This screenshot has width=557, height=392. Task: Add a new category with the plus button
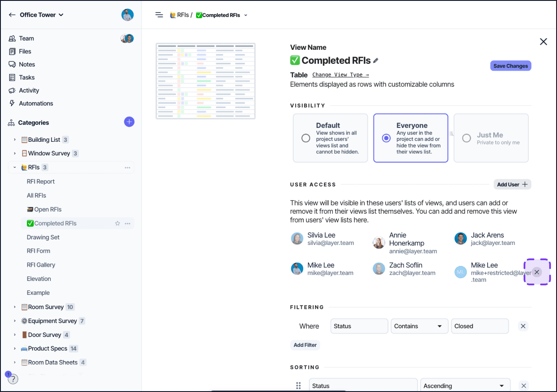(x=129, y=122)
